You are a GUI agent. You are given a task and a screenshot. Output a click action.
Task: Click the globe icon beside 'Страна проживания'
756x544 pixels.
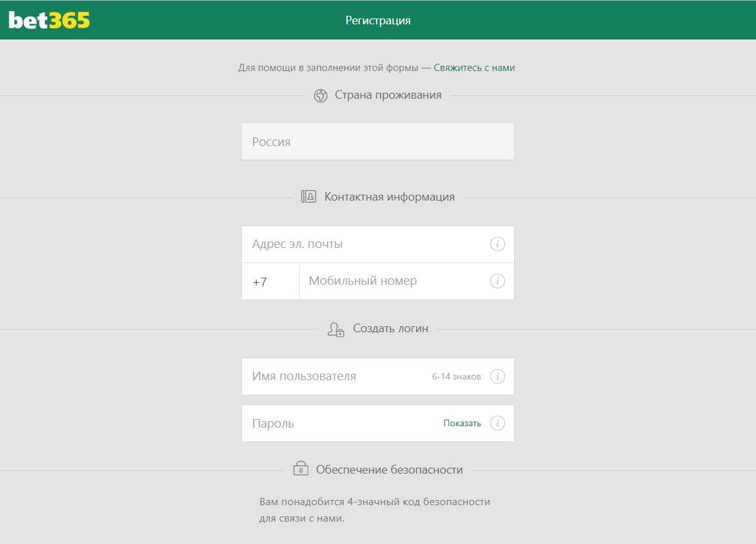pyautogui.click(x=321, y=95)
